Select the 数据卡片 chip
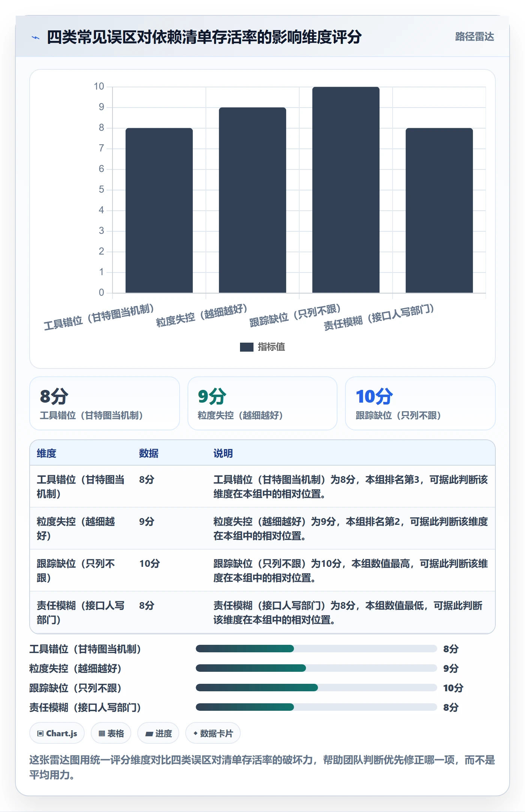Screen dimensions: 525x812 [213, 733]
